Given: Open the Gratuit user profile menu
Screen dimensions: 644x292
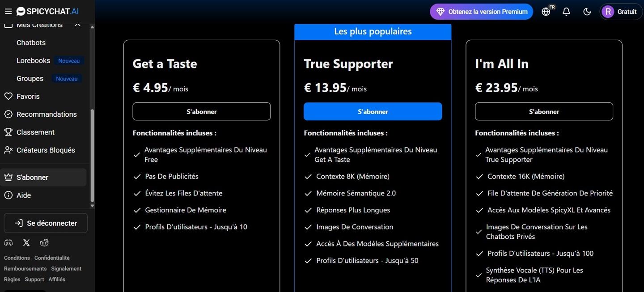Looking at the screenshot, I should (621, 12).
